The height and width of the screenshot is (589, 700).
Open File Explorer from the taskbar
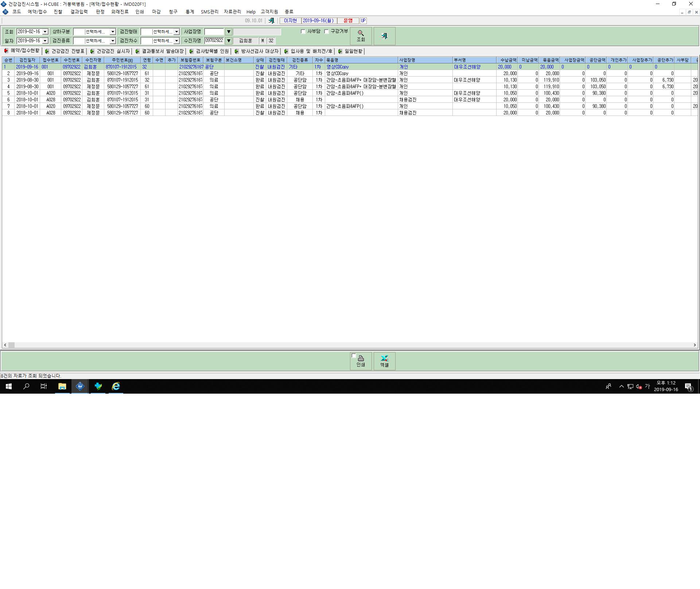coord(62,386)
